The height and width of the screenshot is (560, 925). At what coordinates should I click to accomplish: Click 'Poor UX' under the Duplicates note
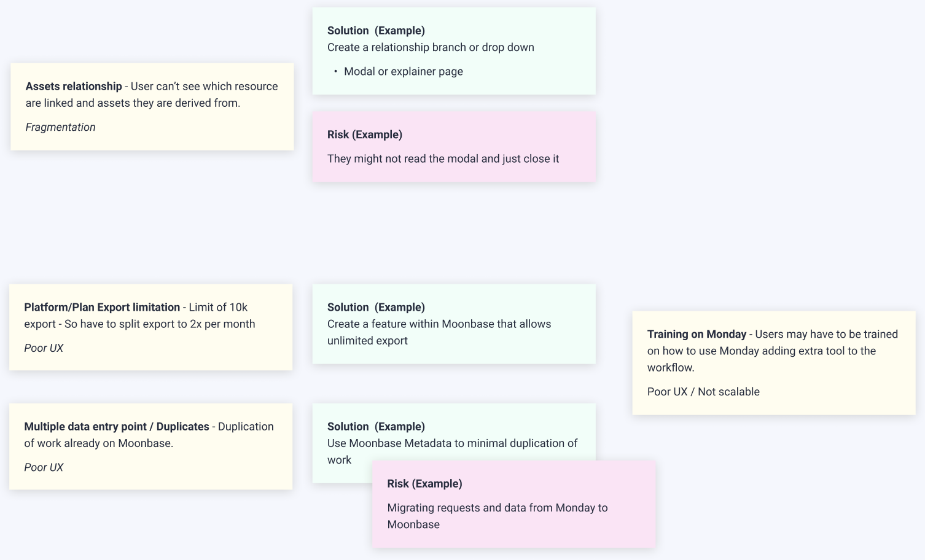(44, 467)
